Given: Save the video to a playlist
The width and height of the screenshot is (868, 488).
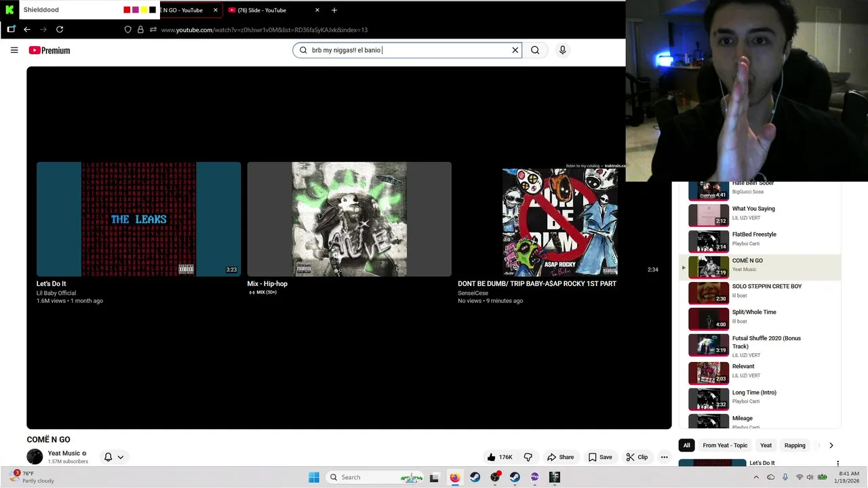Looking at the screenshot, I should pos(600,457).
